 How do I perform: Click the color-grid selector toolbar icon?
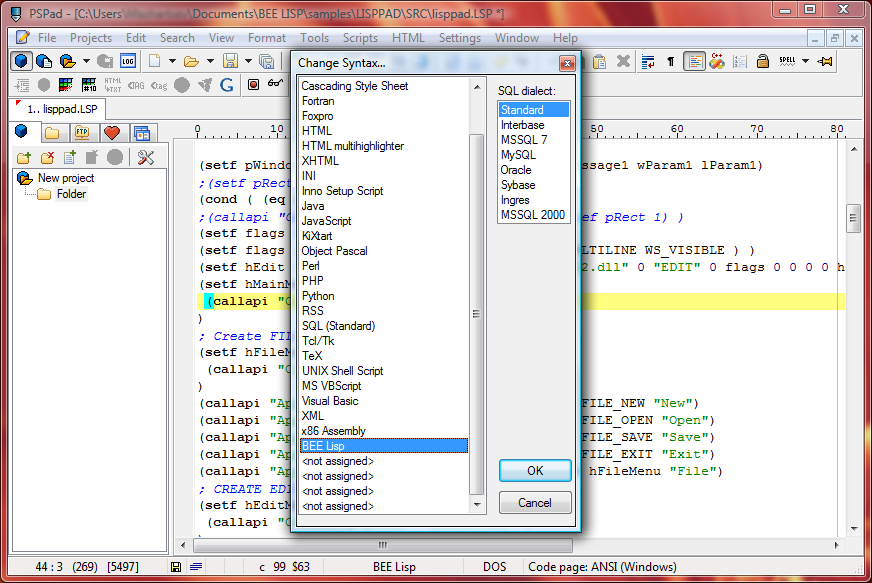click(x=66, y=85)
